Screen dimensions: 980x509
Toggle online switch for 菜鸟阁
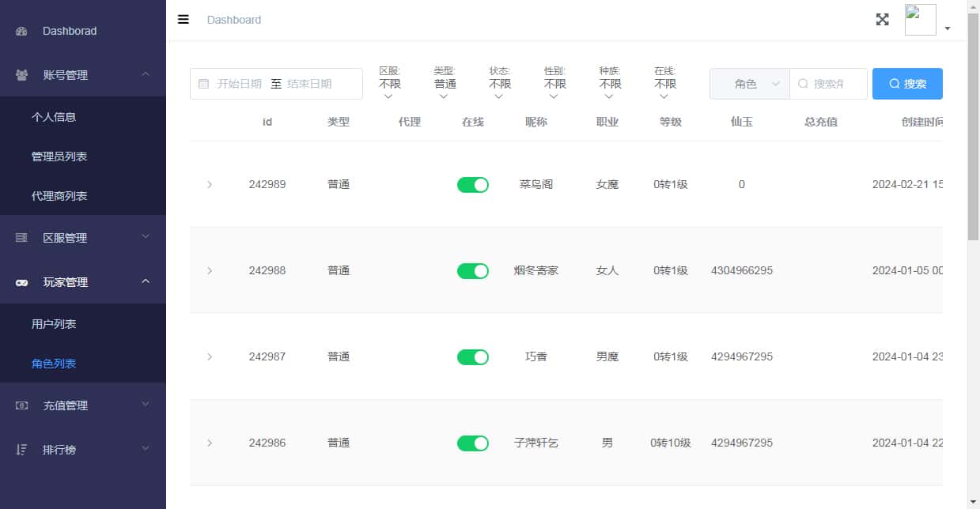tap(472, 185)
